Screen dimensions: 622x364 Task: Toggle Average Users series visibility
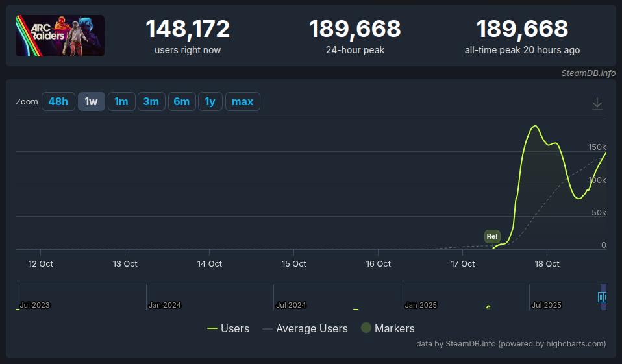(x=312, y=328)
